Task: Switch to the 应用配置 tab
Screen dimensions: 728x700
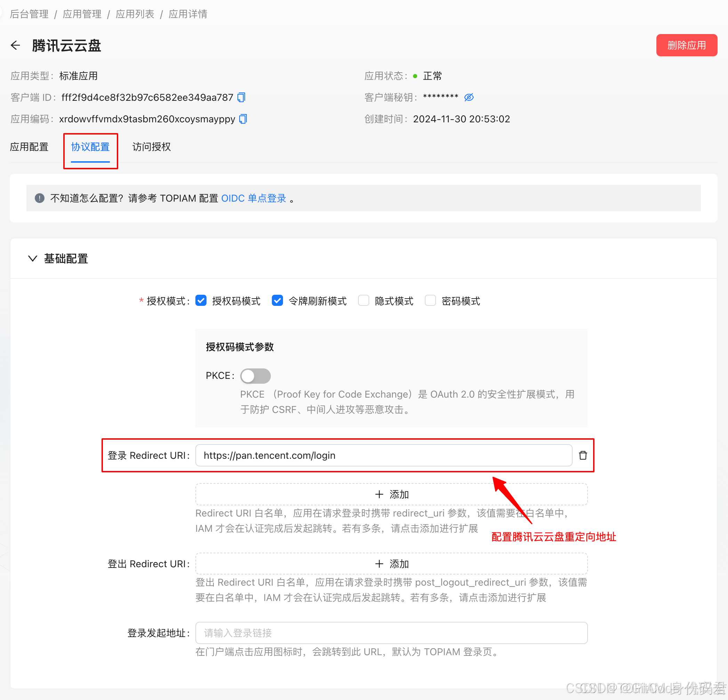Action: click(x=29, y=147)
